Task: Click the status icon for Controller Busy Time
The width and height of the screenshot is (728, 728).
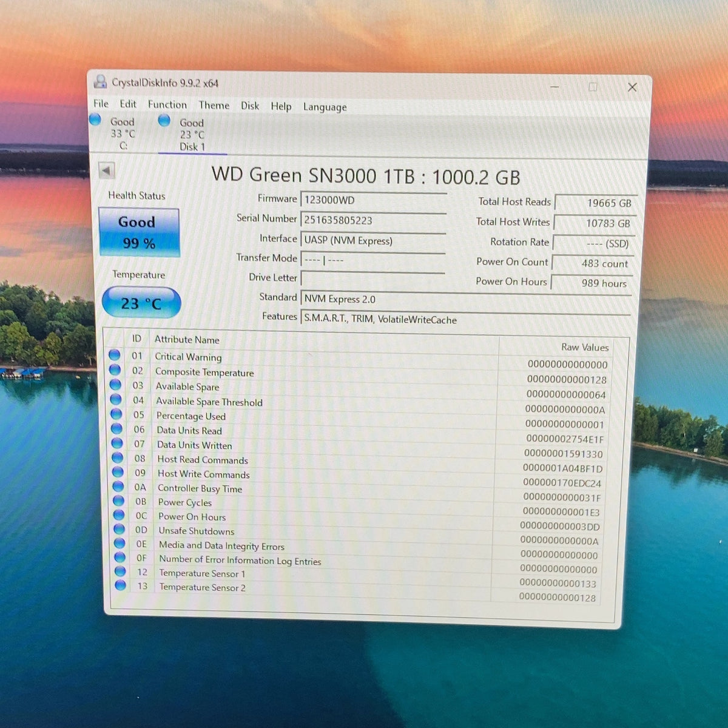Action: [x=118, y=486]
